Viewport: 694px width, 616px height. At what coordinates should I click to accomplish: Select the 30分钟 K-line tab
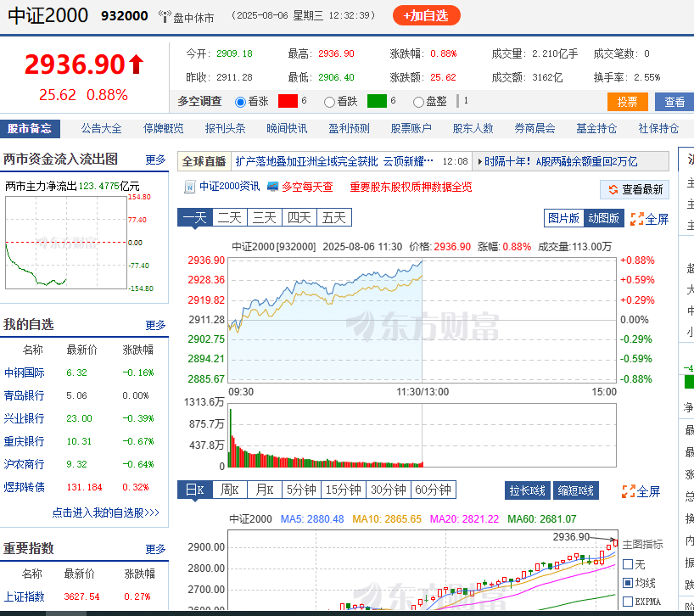coord(389,490)
